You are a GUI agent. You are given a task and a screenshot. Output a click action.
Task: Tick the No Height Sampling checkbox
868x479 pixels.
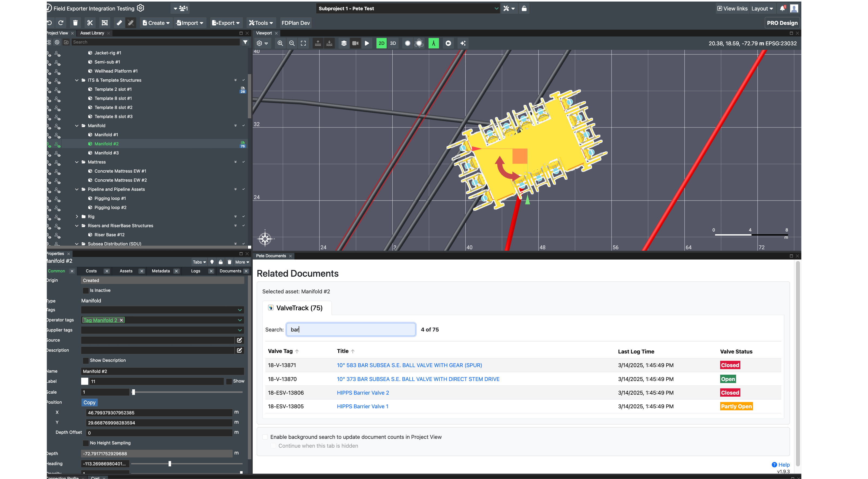pyautogui.click(x=86, y=443)
